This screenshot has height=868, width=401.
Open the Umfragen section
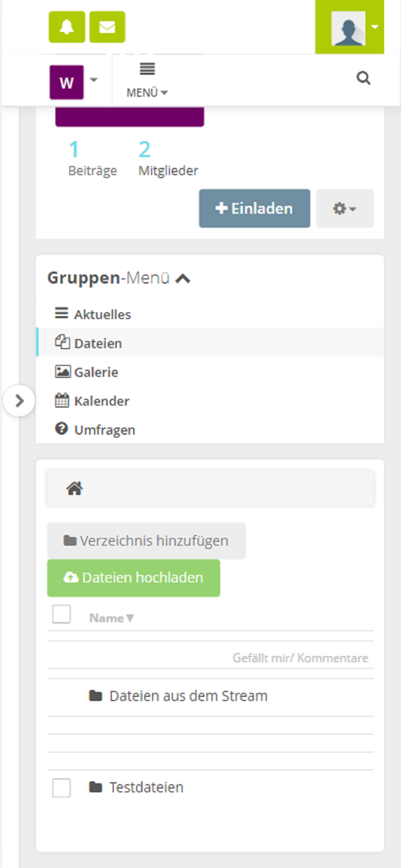click(104, 430)
